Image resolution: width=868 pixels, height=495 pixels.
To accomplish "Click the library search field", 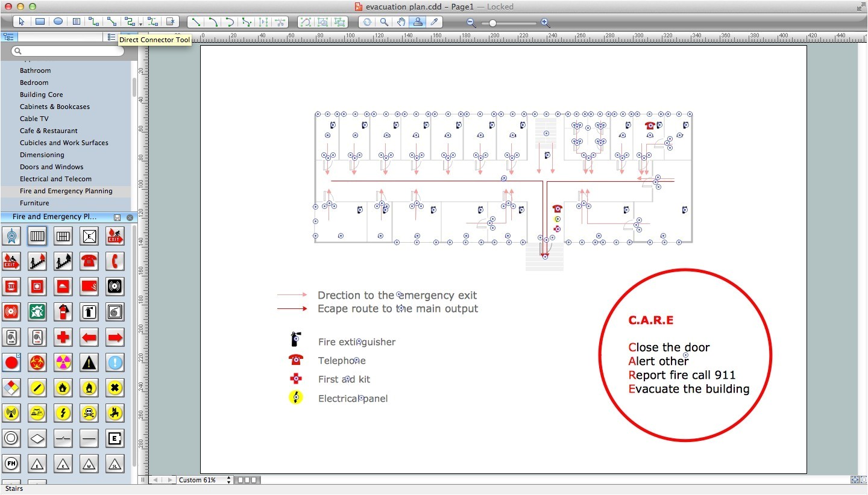I will (x=68, y=51).
